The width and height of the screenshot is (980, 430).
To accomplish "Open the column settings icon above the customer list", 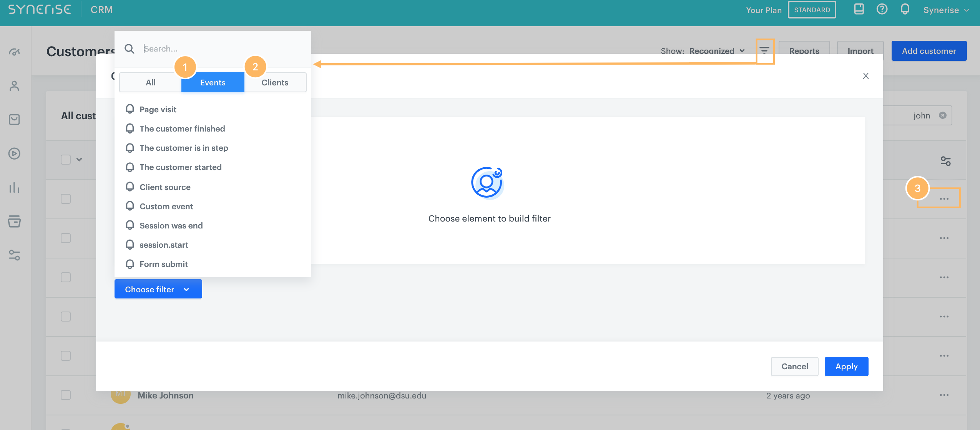I will coord(945,161).
